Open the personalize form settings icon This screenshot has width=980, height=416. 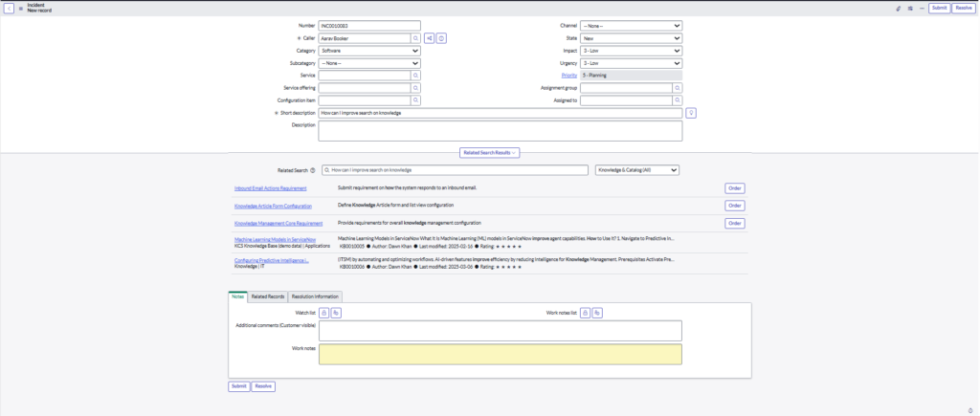point(909,8)
